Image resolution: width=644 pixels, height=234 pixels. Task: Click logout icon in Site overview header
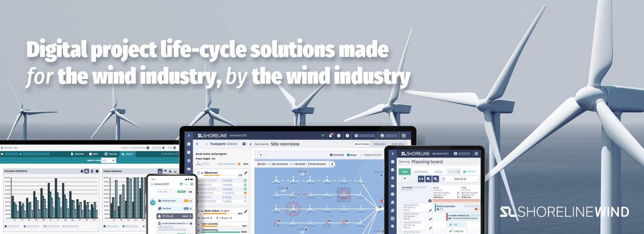tap(404, 136)
